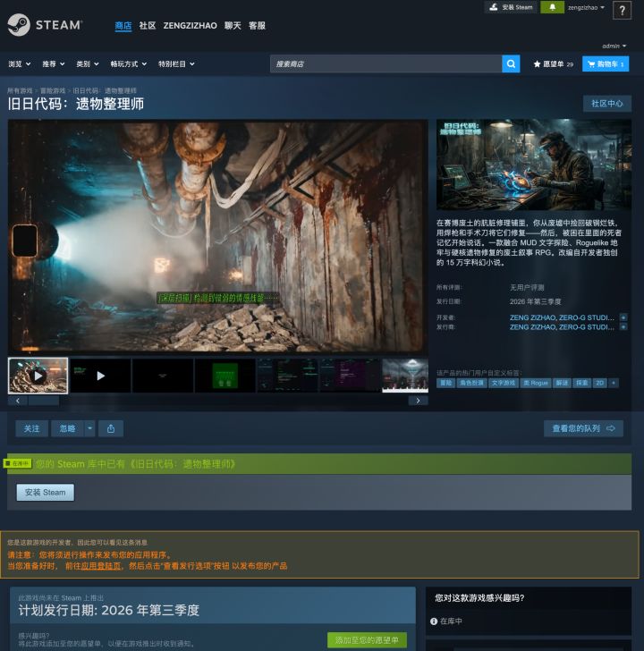Select the 解谜 tag

tap(562, 383)
